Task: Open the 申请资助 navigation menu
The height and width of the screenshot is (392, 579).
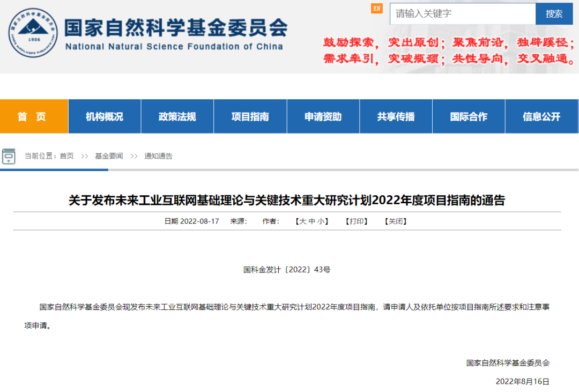Action: (323, 116)
